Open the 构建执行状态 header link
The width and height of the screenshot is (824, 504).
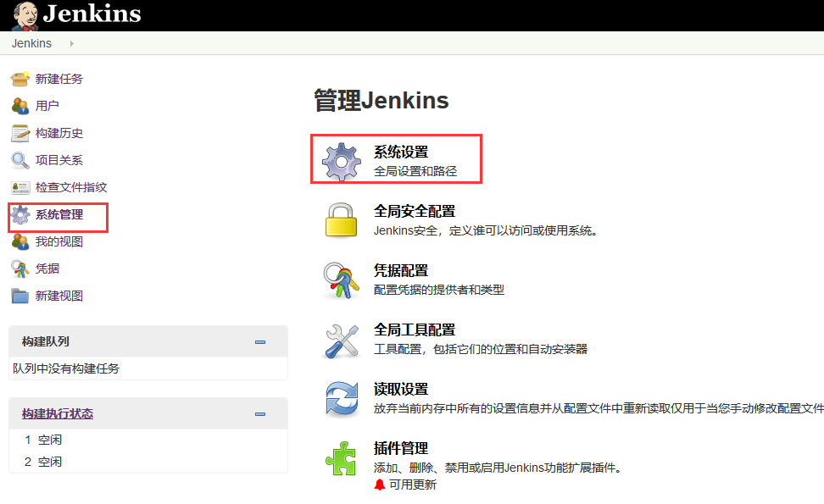pyautogui.click(x=58, y=413)
